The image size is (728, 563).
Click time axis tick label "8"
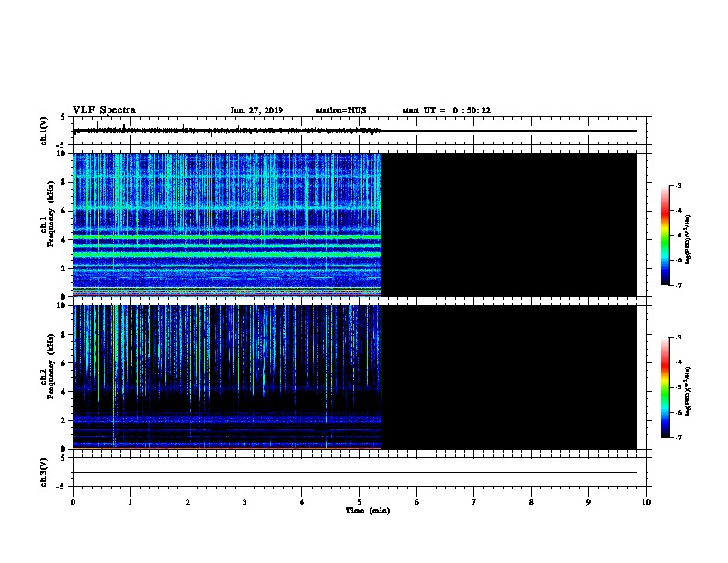pyautogui.click(x=531, y=502)
